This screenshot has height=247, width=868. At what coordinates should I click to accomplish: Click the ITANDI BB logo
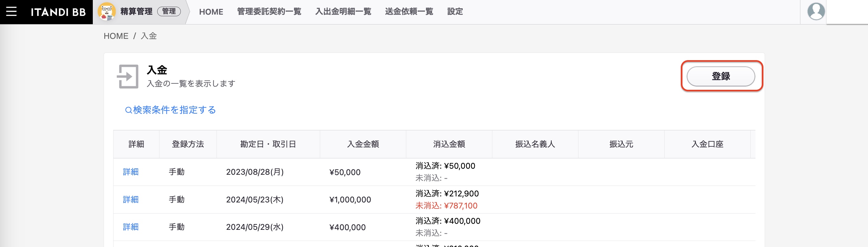(58, 12)
